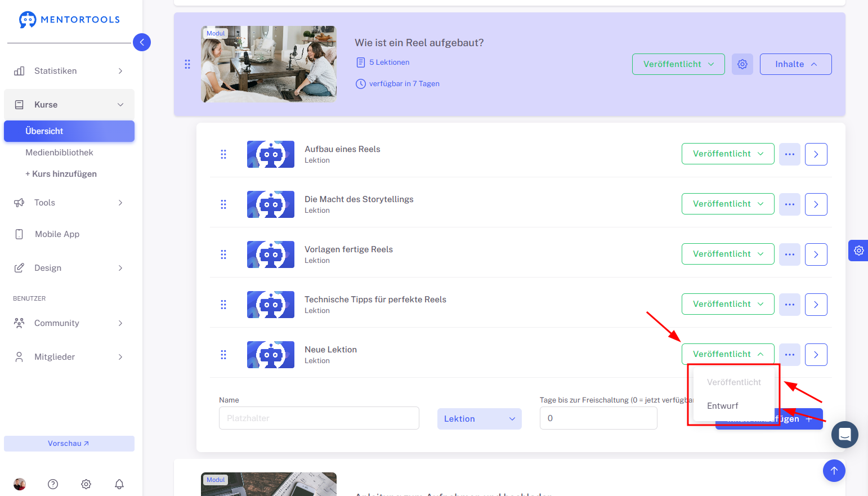
Task: Open the chat support bubble icon
Action: click(x=845, y=435)
